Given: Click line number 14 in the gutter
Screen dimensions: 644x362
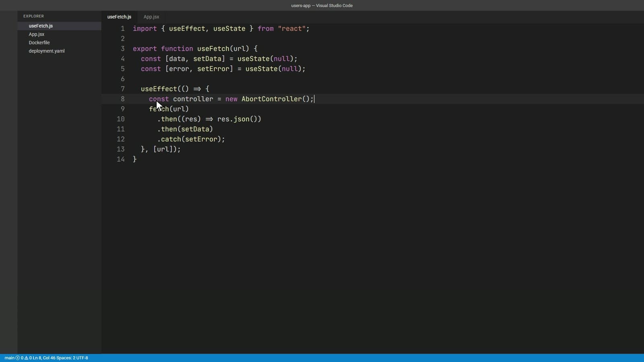Looking at the screenshot, I should point(121,159).
